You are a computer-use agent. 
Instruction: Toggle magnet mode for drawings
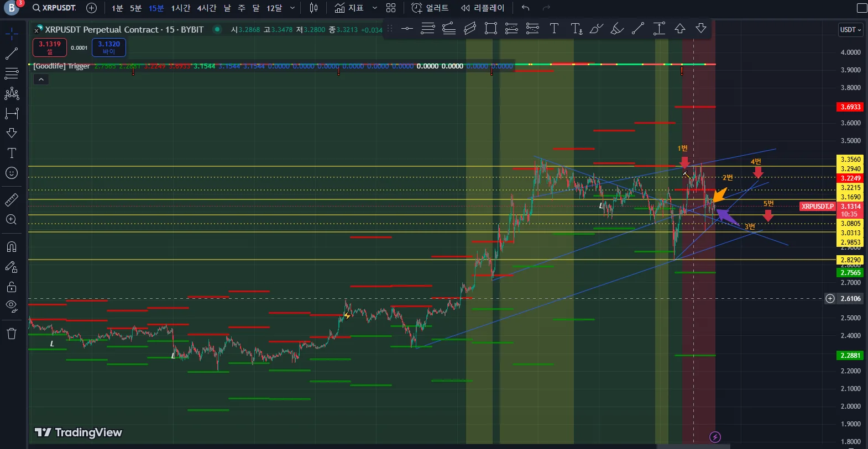pyautogui.click(x=12, y=247)
